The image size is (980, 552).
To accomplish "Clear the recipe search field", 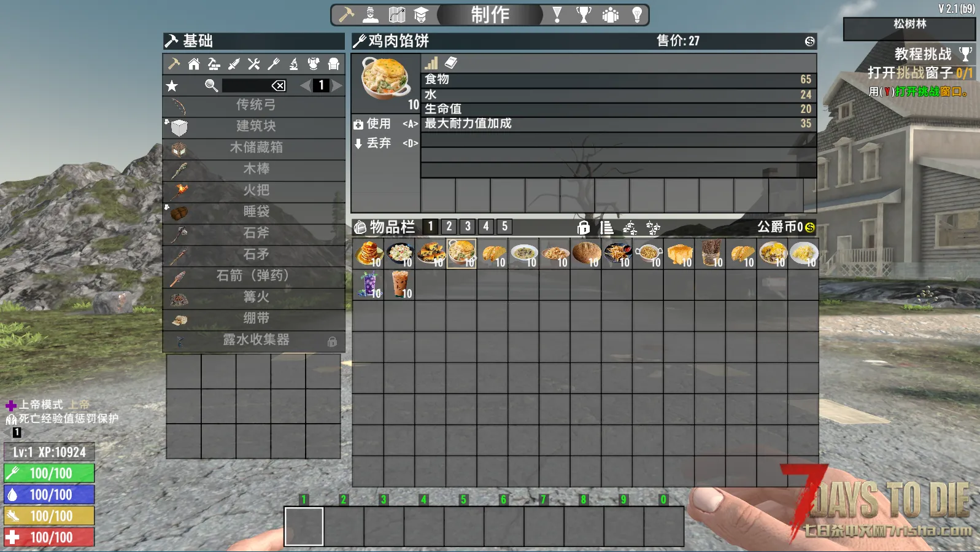I will [x=279, y=85].
